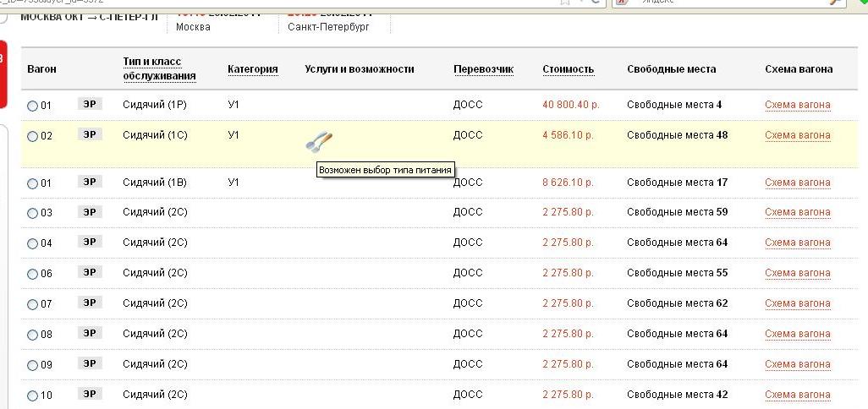
Task: Click the ЭР badge for wagon 08
Action: pyautogui.click(x=90, y=333)
